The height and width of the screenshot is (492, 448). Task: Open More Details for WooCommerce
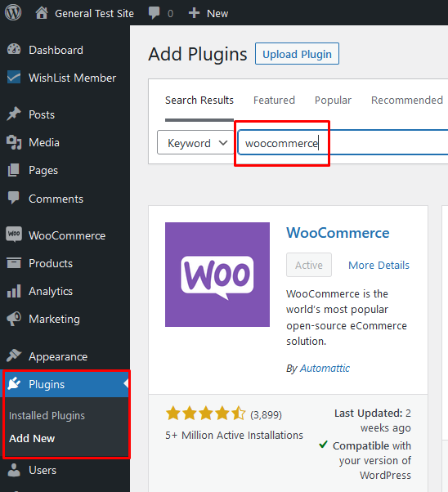click(x=379, y=265)
